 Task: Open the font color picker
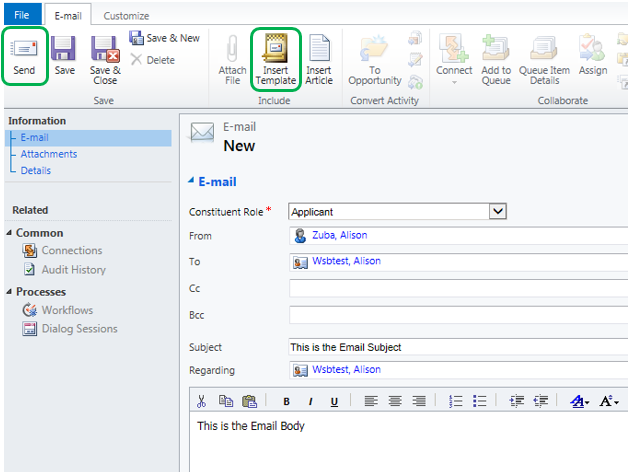coord(579,401)
